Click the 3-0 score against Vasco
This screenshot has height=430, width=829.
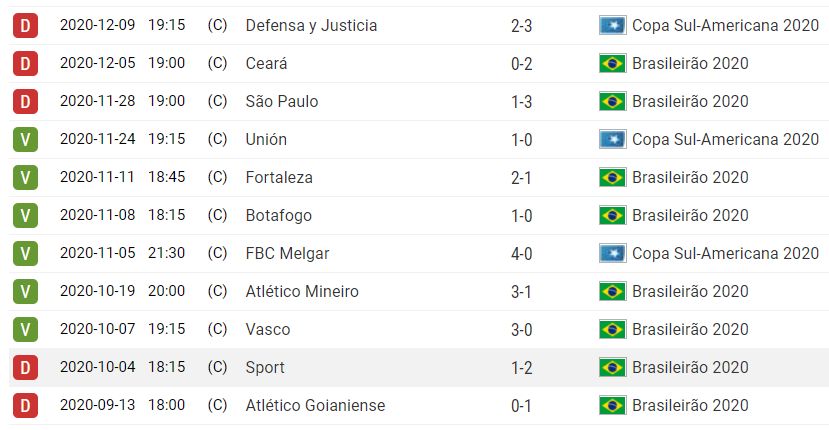coord(521,329)
